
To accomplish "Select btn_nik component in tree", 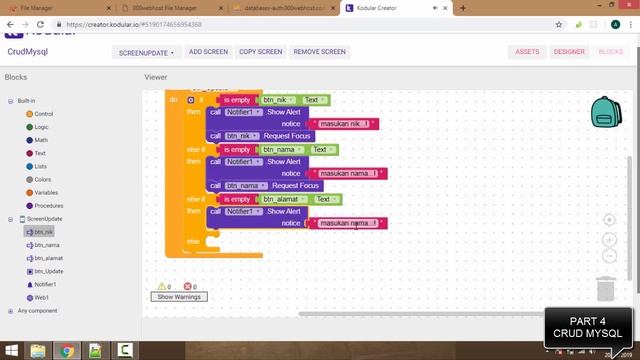I will click(x=39, y=232).
